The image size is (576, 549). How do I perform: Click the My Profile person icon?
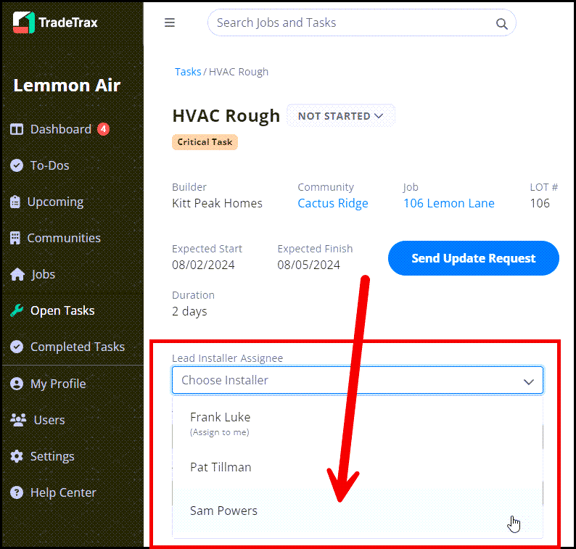(x=17, y=384)
